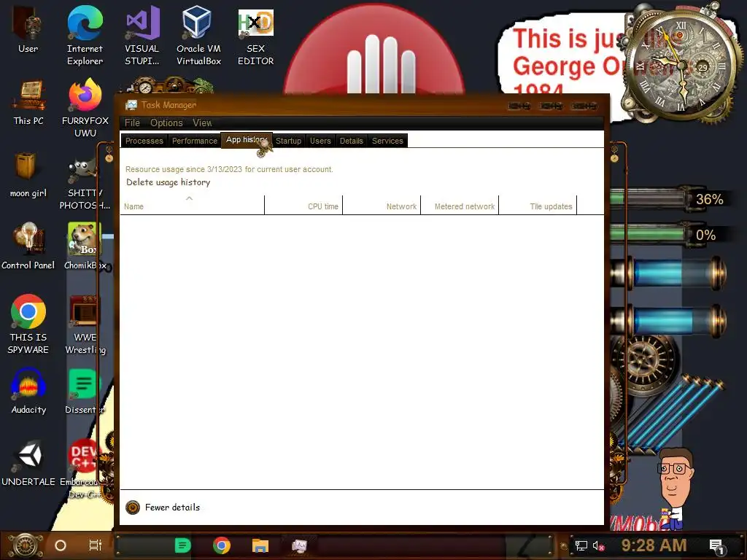Collapse with the Fewer details button
This screenshot has width=747, height=560.
pos(163,507)
